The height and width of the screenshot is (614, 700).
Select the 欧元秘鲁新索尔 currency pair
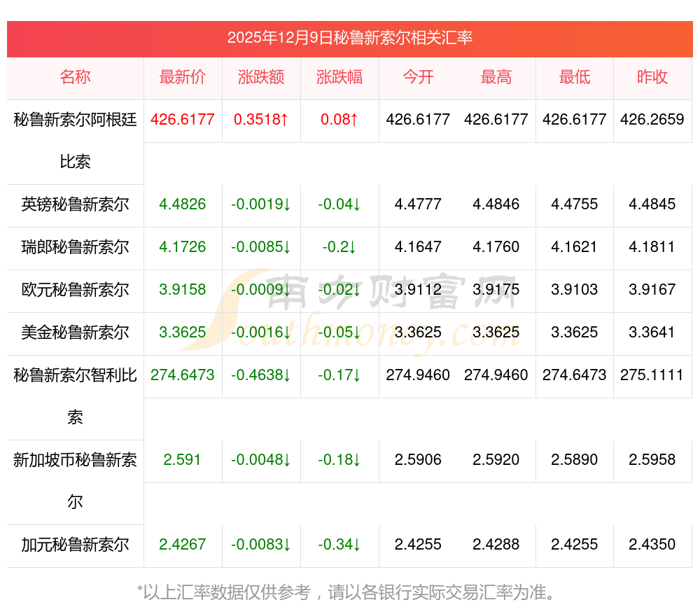tap(75, 290)
